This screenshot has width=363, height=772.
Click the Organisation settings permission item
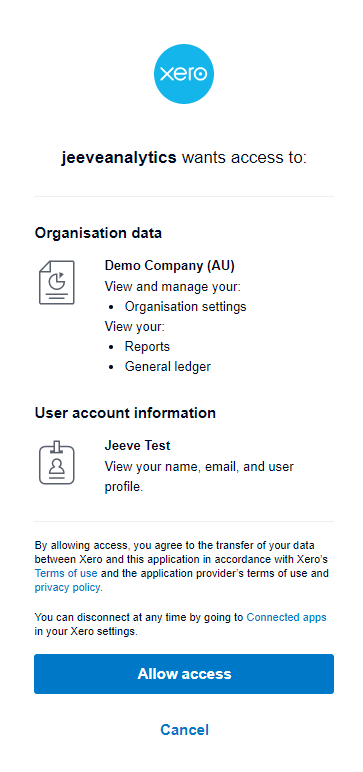point(185,307)
